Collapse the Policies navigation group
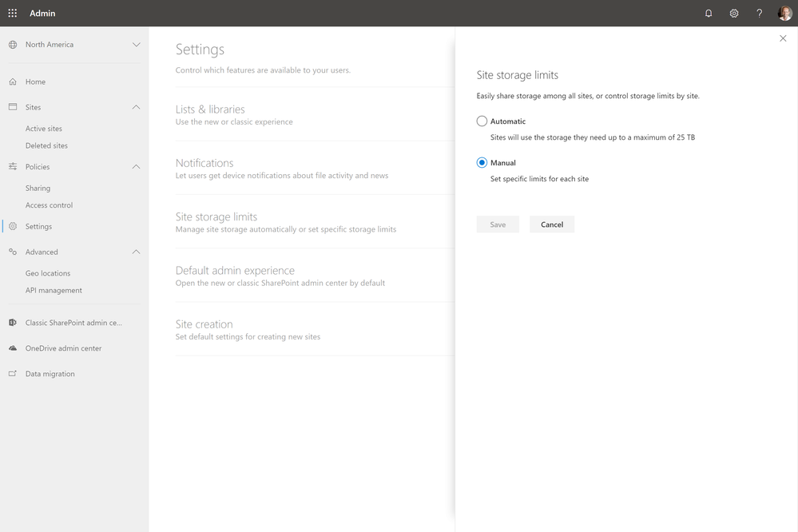Screen dimensions: 798x532 [x=136, y=167]
